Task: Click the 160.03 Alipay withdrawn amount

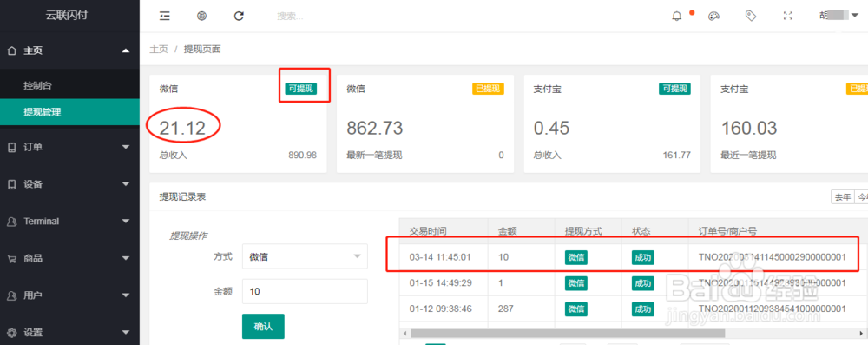Action: [x=749, y=128]
